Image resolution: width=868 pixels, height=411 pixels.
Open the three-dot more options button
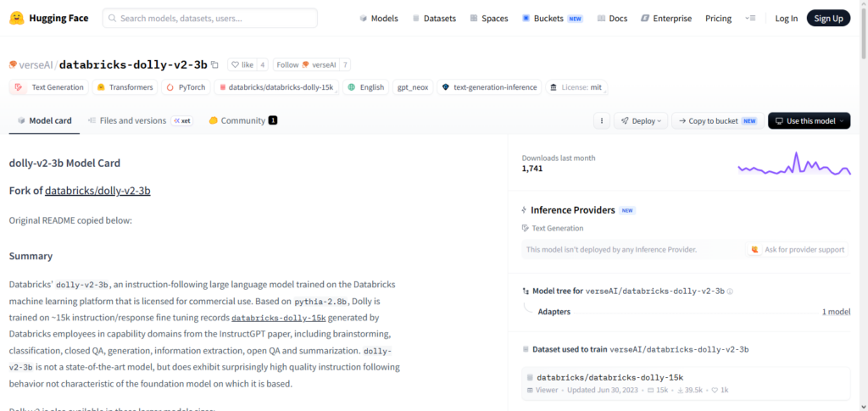click(x=602, y=120)
